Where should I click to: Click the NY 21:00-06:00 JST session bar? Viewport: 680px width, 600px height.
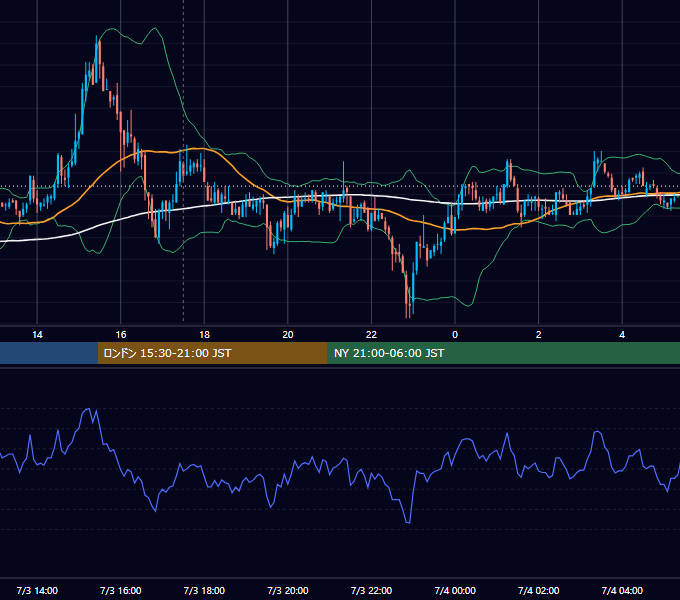[x=503, y=353]
